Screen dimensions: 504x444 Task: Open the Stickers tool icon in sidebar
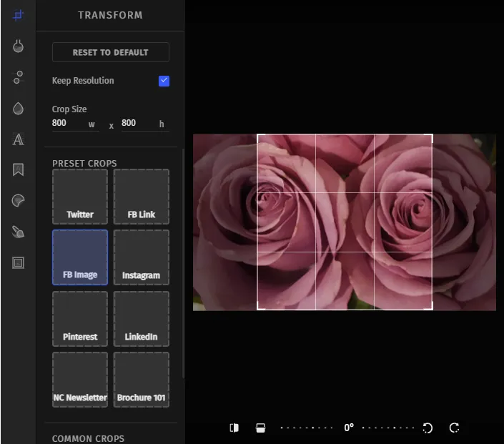[x=18, y=201]
